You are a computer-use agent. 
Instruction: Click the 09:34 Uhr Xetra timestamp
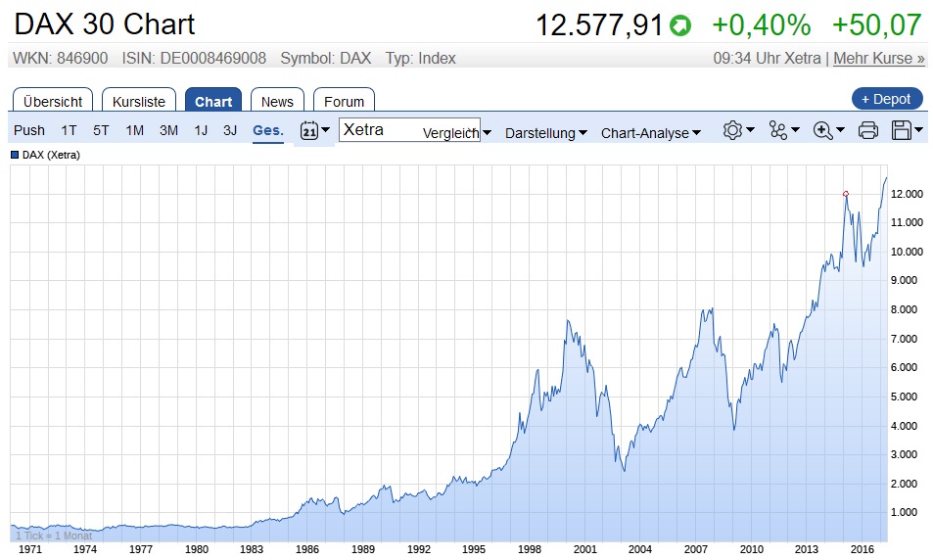pos(767,59)
